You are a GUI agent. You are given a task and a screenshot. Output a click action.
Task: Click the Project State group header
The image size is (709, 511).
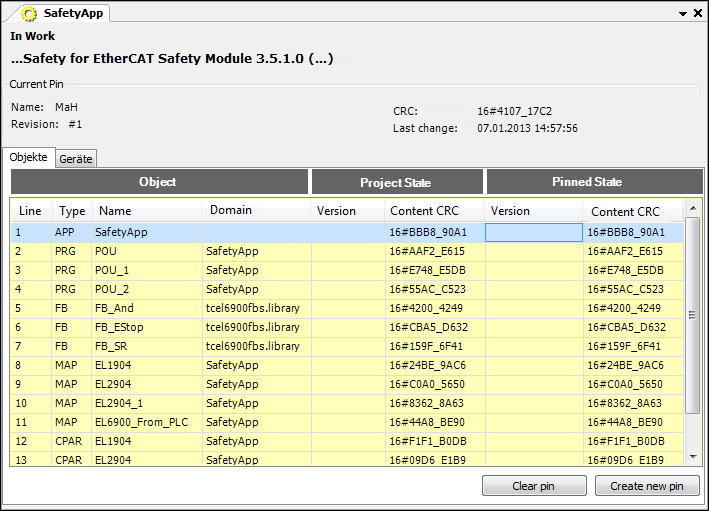click(396, 182)
